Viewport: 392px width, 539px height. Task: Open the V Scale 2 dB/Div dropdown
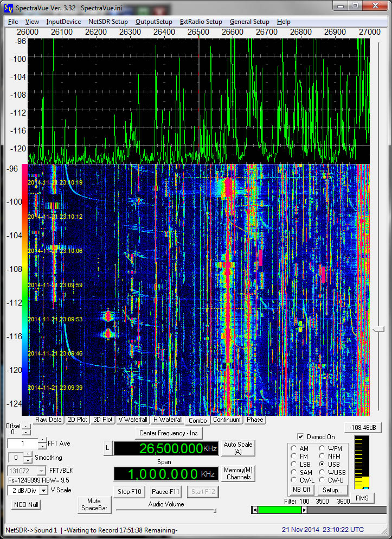43,491
